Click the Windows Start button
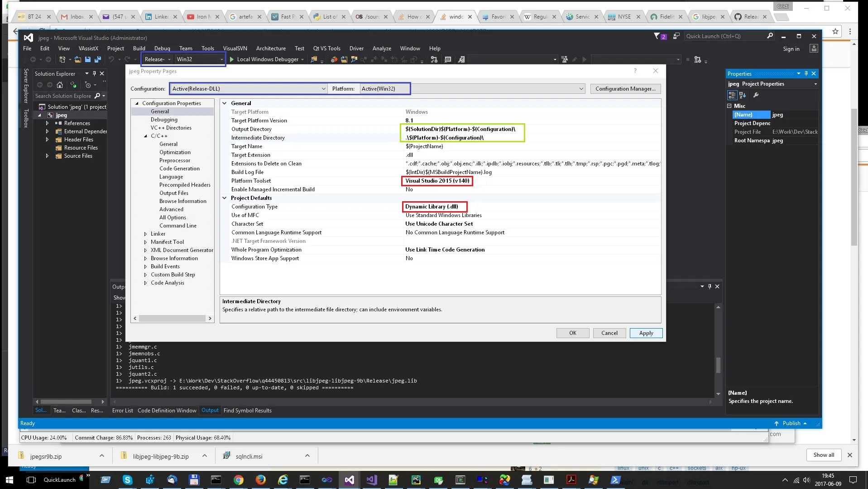Screen dimensions: 868x489 point(10,479)
